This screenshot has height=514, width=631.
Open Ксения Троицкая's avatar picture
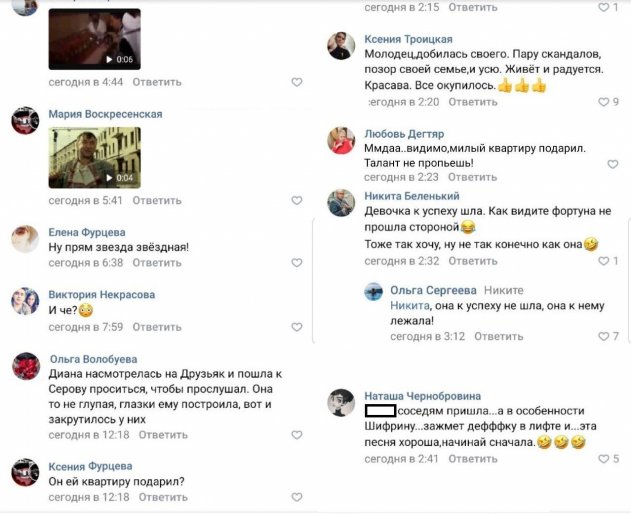pyautogui.click(x=342, y=45)
